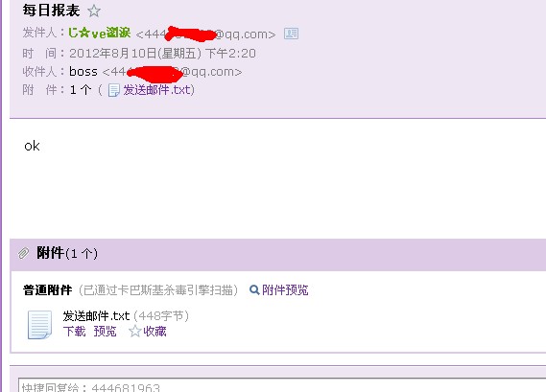Click the header attachment file icon

click(x=113, y=90)
